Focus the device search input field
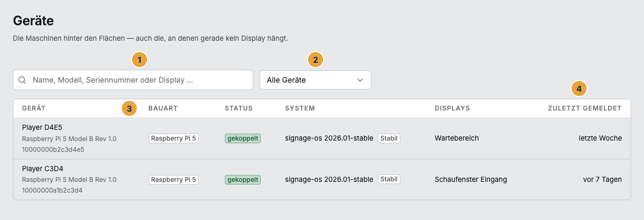644x220 pixels. point(133,80)
